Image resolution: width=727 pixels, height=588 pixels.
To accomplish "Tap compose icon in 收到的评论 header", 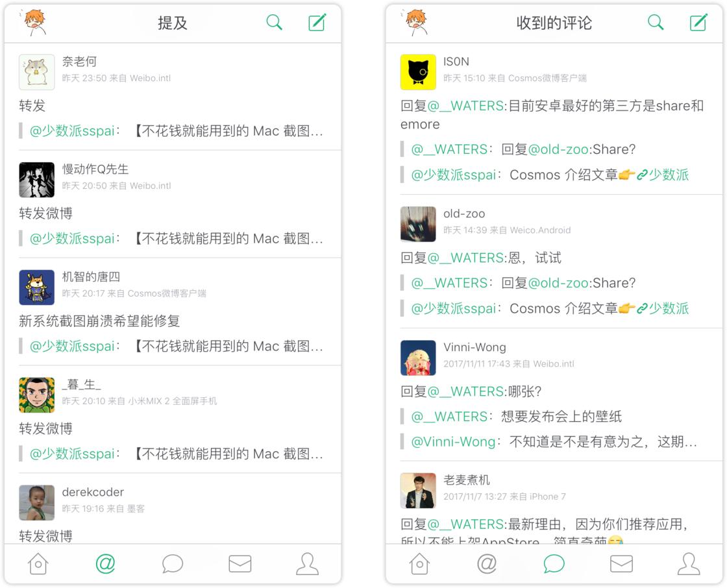I will (x=698, y=22).
